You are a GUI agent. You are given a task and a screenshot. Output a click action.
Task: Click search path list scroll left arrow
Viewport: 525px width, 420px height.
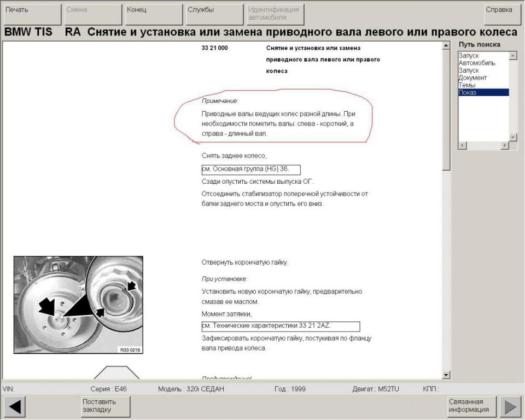463,145
